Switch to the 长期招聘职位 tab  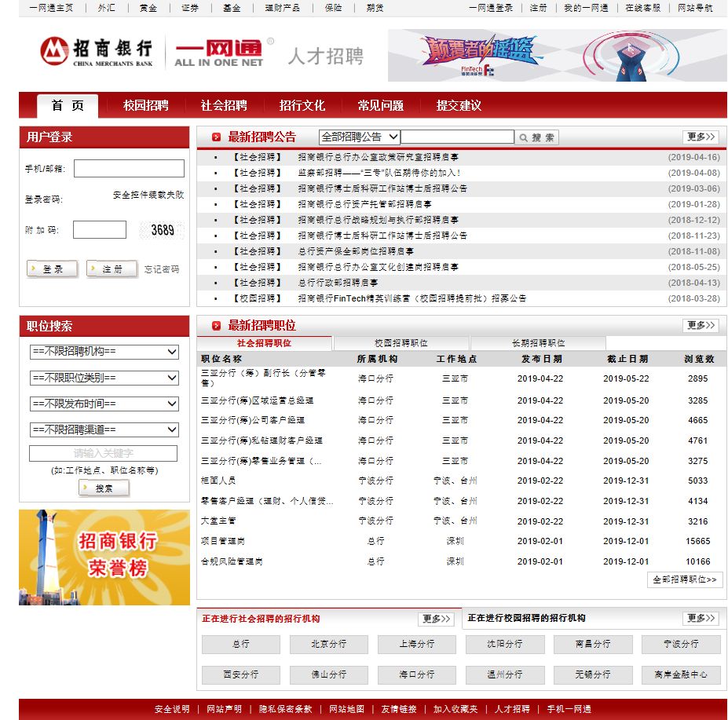[536, 343]
